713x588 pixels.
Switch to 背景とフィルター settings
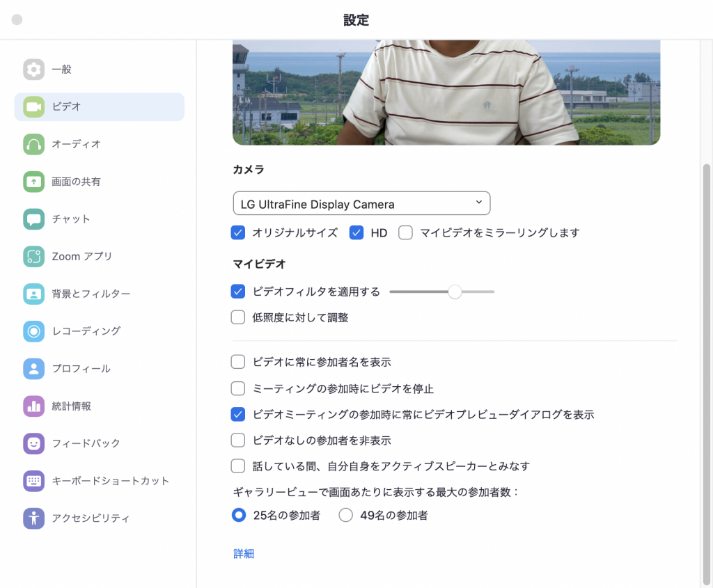click(x=99, y=294)
